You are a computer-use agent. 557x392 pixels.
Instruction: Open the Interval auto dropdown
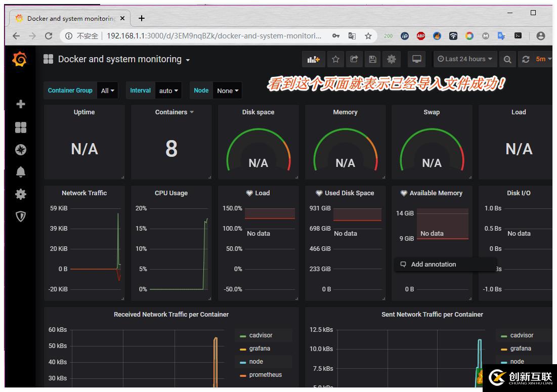(x=168, y=91)
